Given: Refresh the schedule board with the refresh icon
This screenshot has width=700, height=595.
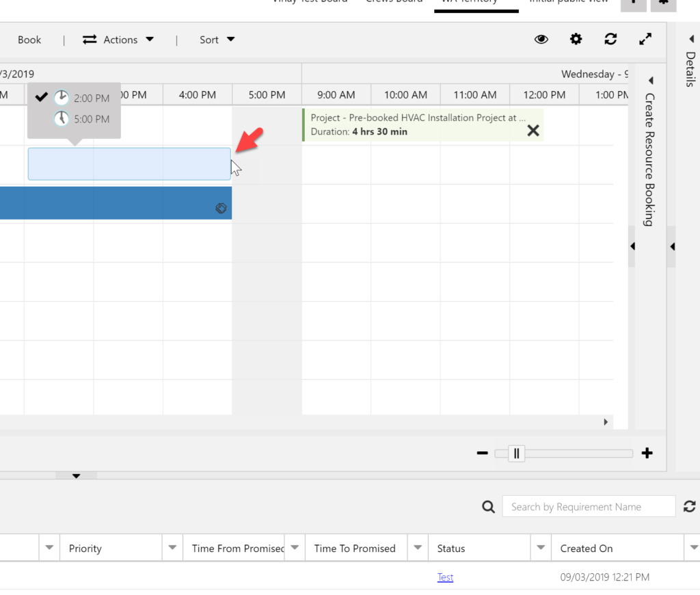Looking at the screenshot, I should point(610,39).
